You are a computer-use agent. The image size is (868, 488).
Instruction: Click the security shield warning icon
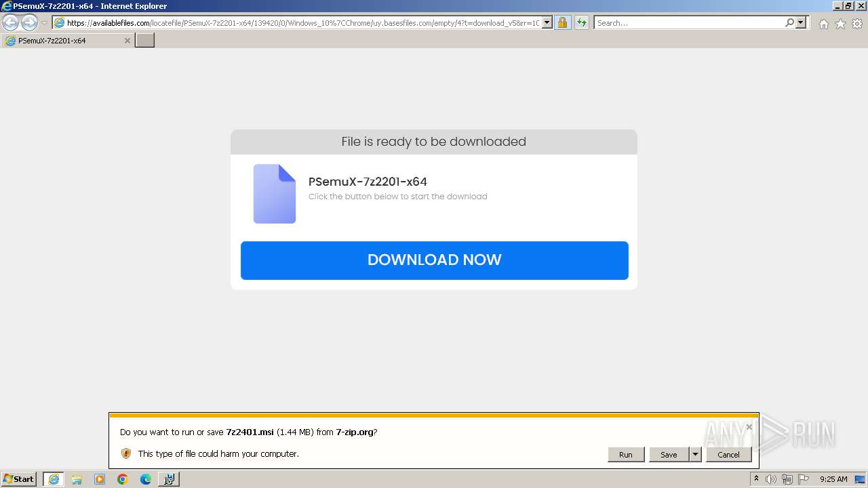click(126, 453)
